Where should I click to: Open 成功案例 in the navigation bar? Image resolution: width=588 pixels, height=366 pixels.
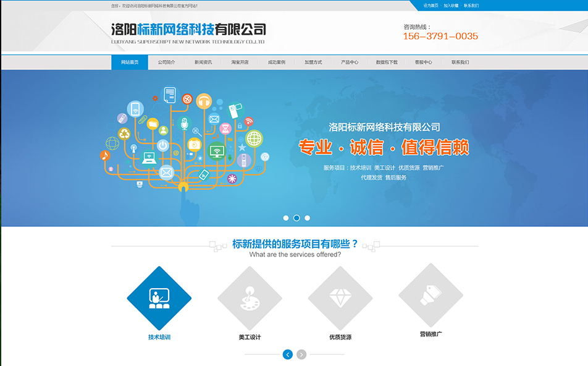tap(276, 62)
